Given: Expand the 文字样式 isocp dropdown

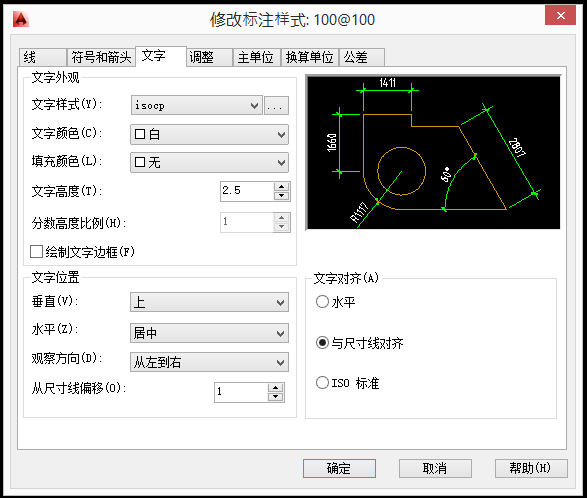Looking at the screenshot, I should pos(197,105).
